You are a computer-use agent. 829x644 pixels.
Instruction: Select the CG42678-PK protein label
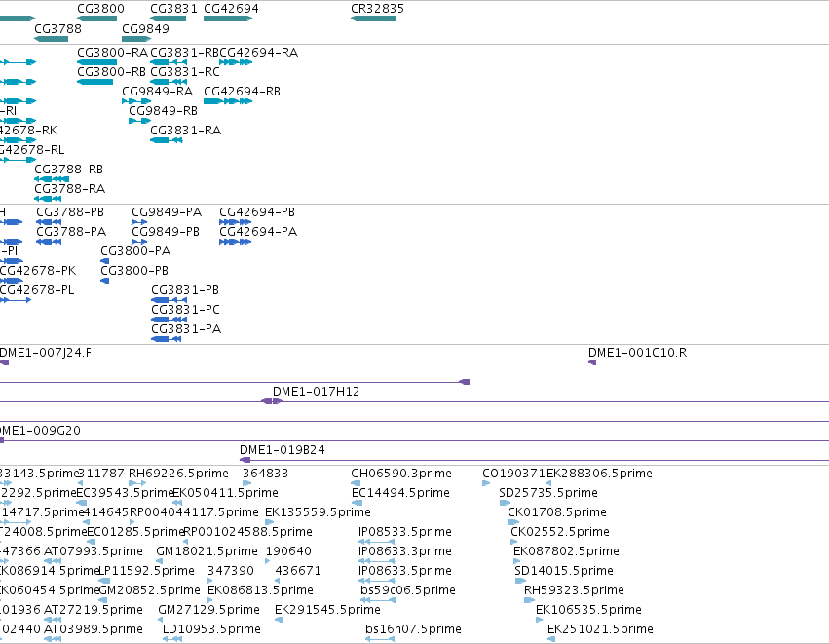pyautogui.click(x=38, y=271)
